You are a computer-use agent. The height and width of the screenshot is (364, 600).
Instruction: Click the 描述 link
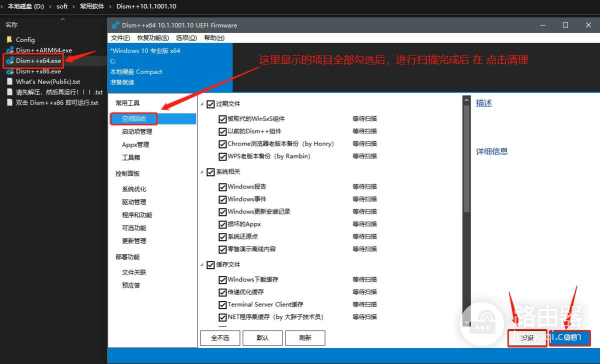click(484, 103)
